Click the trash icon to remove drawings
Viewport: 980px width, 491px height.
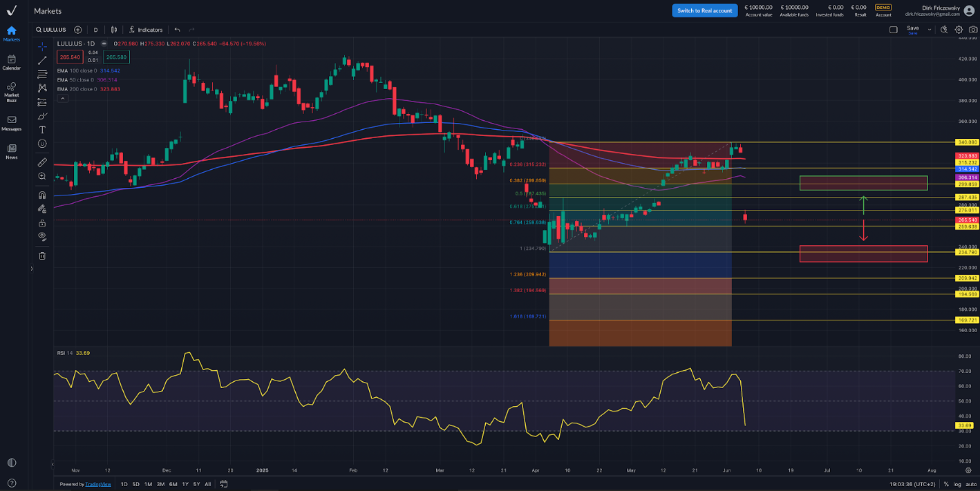tap(42, 256)
